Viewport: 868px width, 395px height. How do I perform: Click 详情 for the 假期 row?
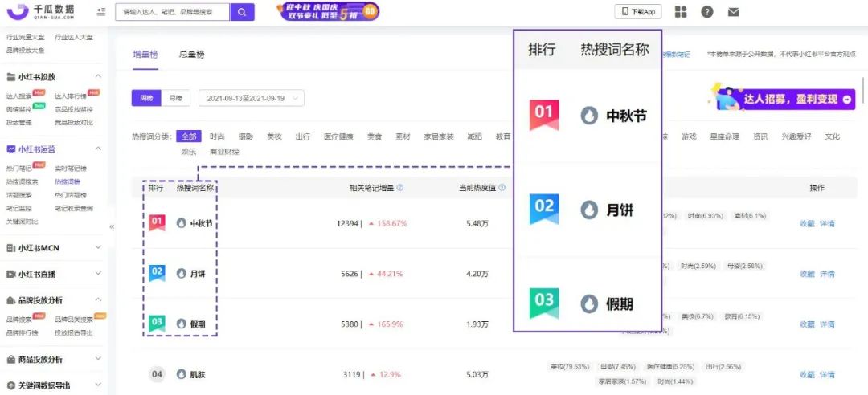(827, 324)
